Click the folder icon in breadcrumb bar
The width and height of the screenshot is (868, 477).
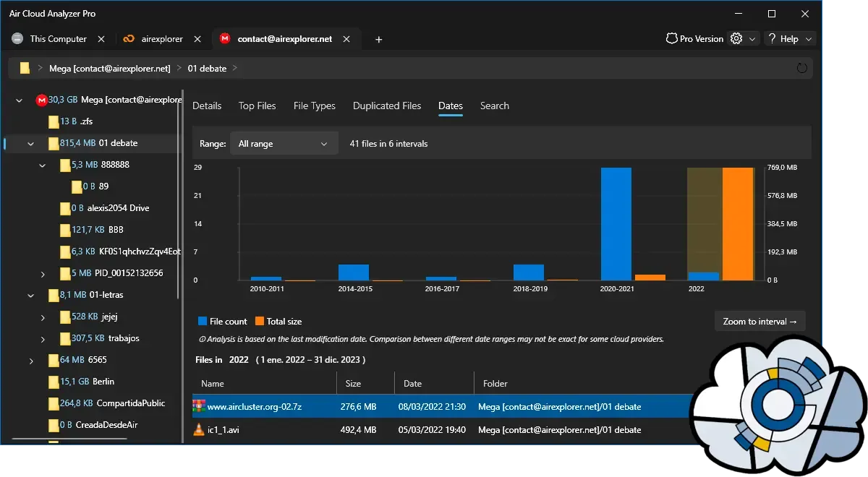(x=25, y=68)
